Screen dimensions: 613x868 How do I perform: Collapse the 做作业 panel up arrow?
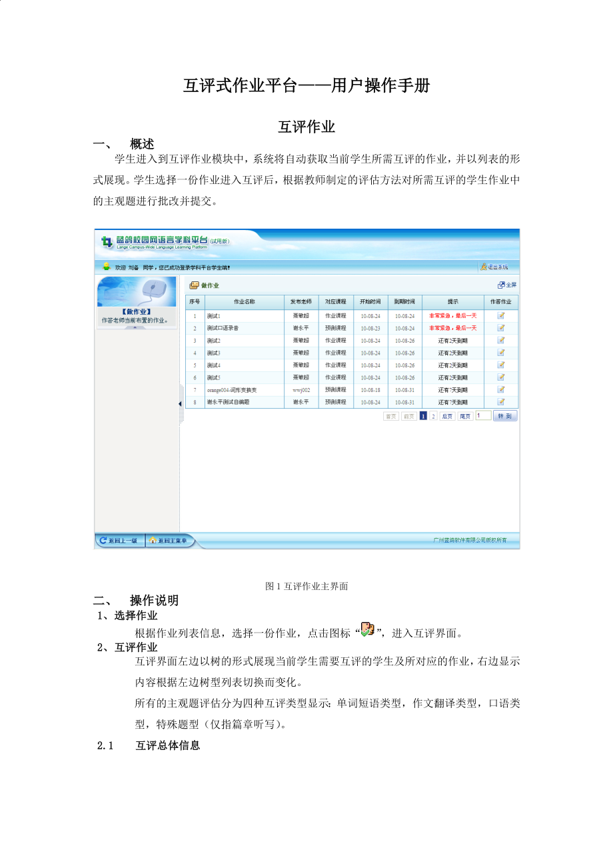137,327
